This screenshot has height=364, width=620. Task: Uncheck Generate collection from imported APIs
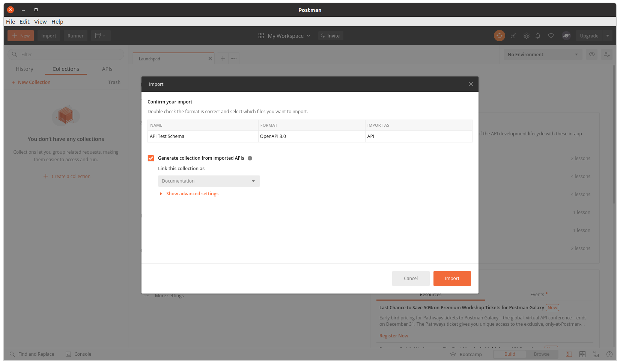151,158
